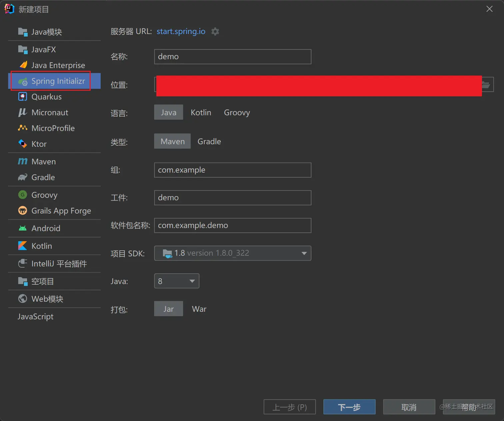This screenshot has height=421, width=504.
Task: Click the Maven m icon
Action: point(23,161)
